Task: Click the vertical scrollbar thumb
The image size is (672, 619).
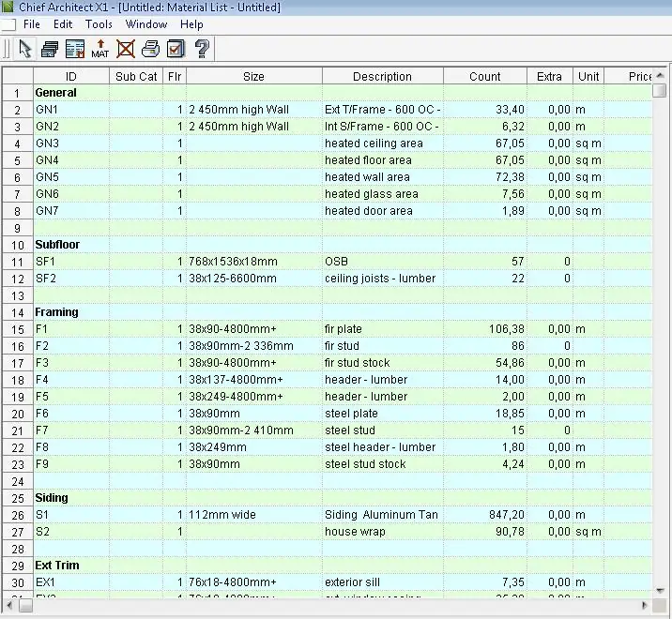Action: [x=660, y=90]
